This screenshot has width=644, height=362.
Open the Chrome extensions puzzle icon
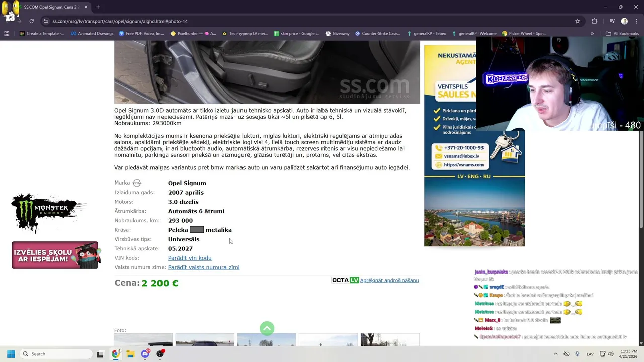pyautogui.click(x=595, y=21)
